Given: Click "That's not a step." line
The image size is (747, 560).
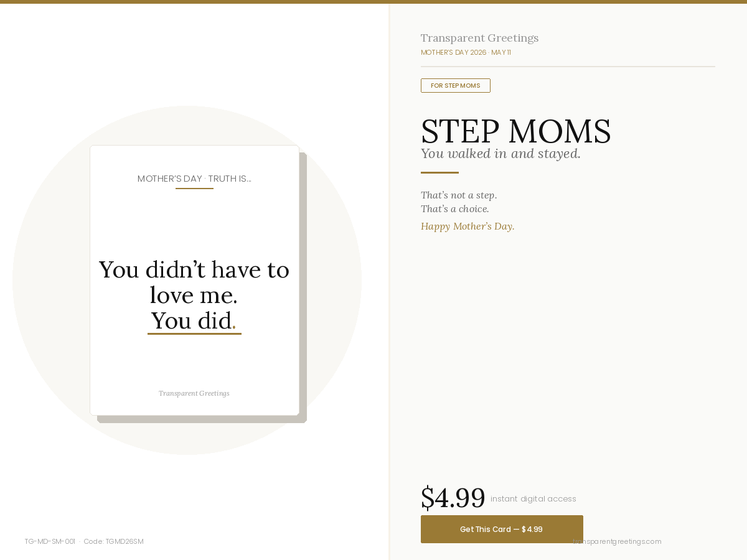Looking at the screenshot, I should tap(459, 195).
